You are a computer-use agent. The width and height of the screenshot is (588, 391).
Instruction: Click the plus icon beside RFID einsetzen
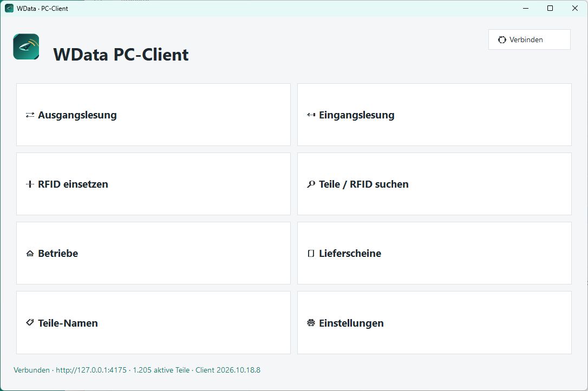click(30, 184)
